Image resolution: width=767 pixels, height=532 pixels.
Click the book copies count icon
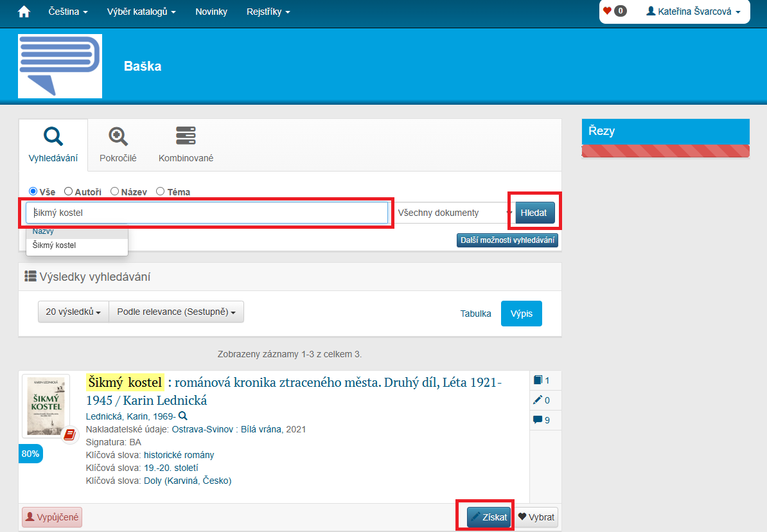[x=538, y=380]
